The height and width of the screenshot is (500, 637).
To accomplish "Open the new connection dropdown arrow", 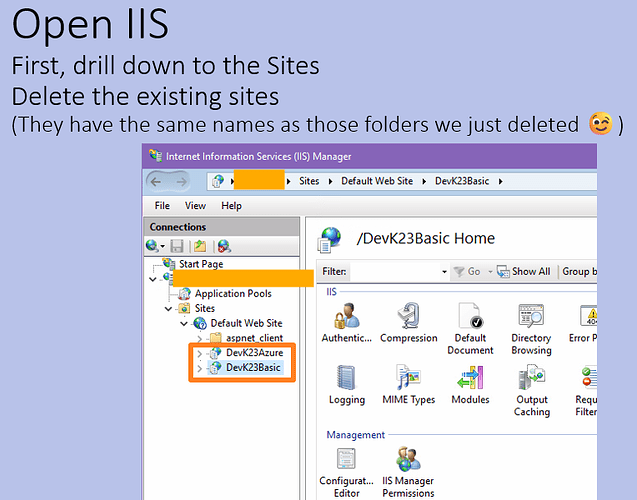I will click(x=162, y=246).
